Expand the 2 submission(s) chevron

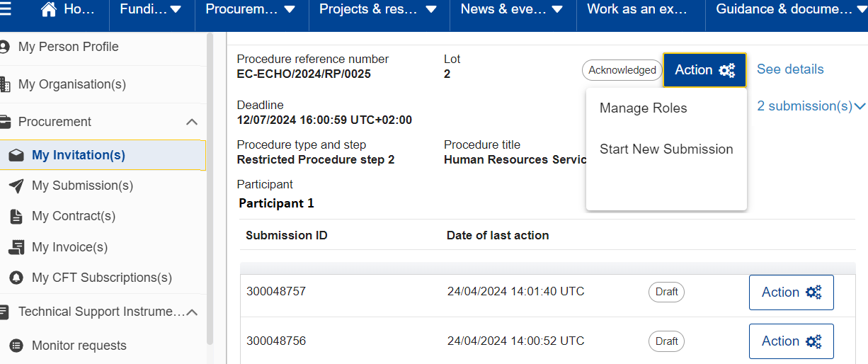click(x=860, y=106)
